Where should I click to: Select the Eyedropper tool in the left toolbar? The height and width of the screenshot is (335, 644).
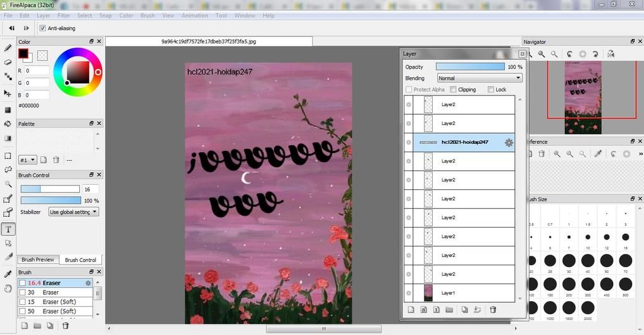click(8, 274)
